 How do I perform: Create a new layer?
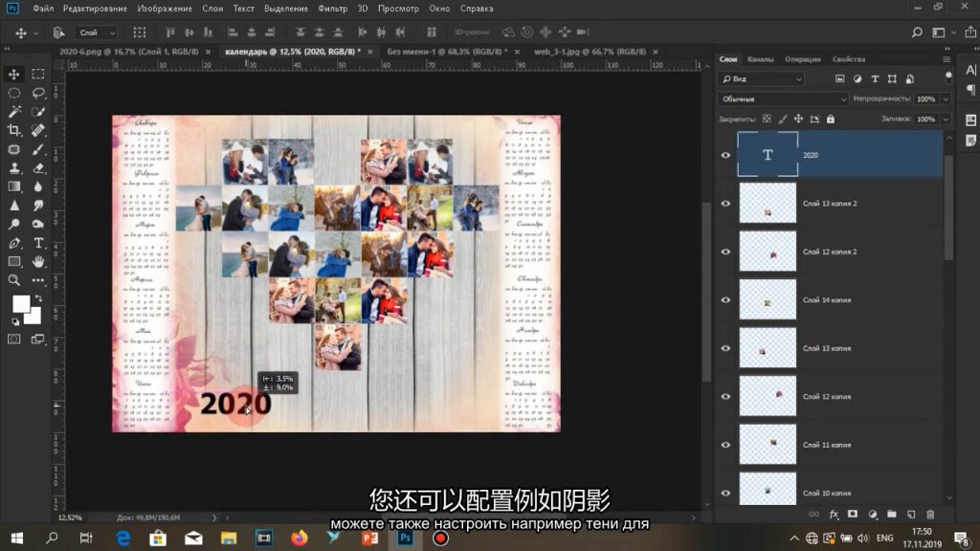tap(911, 514)
